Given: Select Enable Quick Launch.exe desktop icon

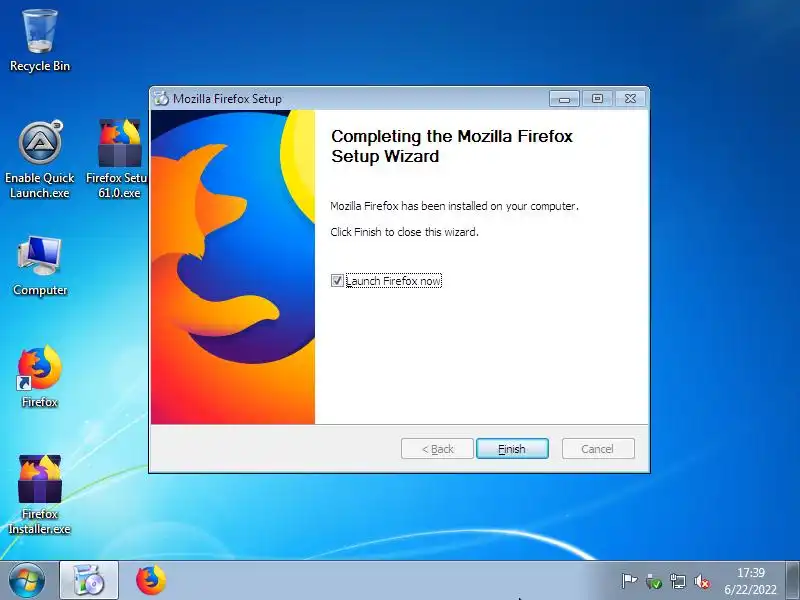Looking at the screenshot, I should [40, 160].
